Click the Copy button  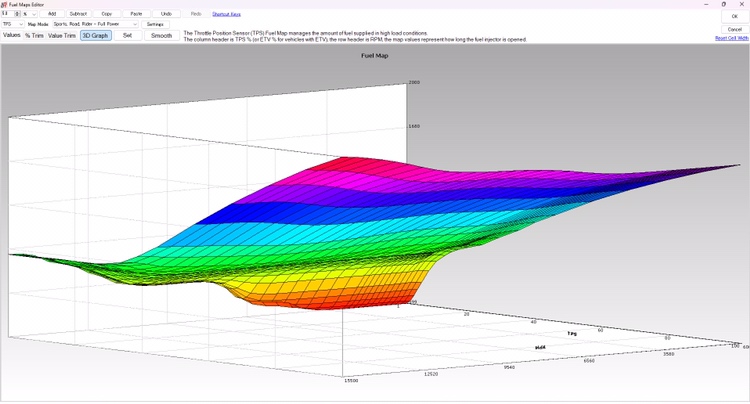pos(107,14)
